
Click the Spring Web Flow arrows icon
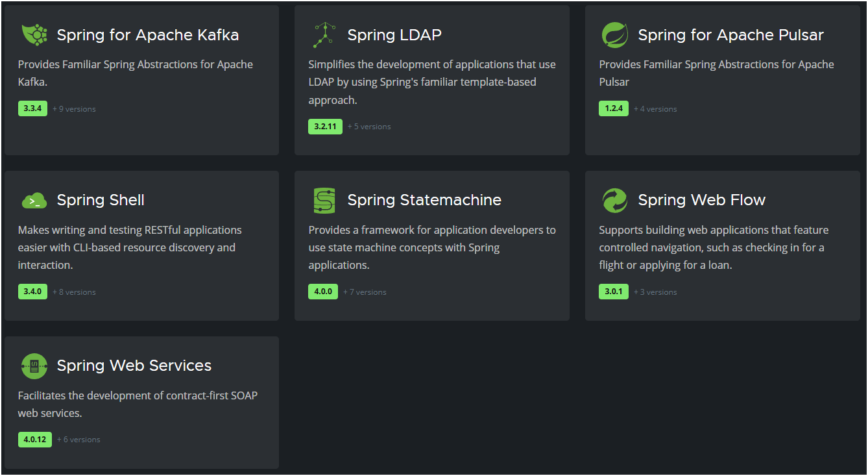(x=615, y=201)
